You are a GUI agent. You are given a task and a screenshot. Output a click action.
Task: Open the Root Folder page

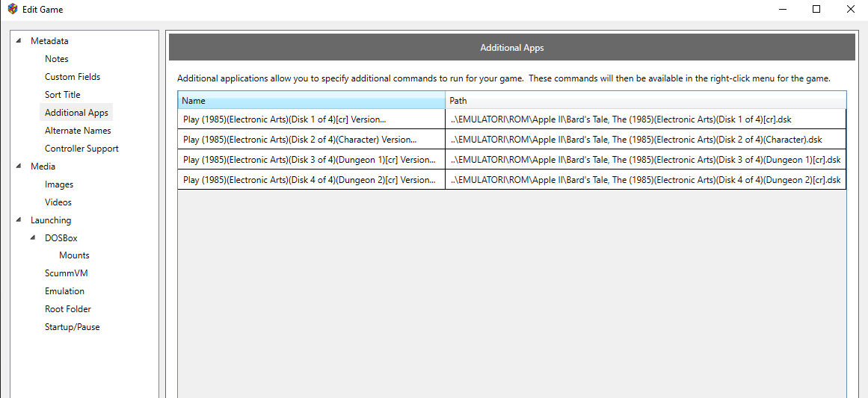[67, 309]
